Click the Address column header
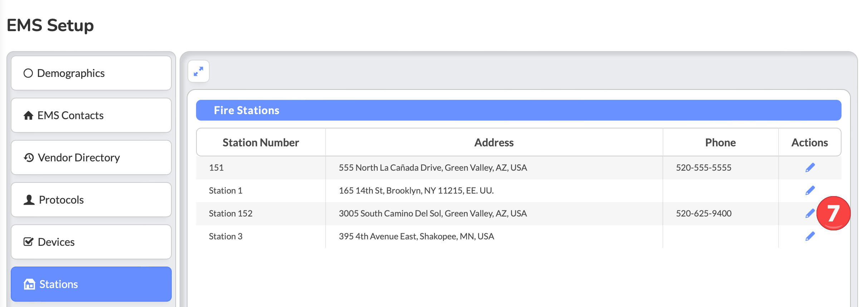This screenshot has width=868, height=307. tap(494, 142)
